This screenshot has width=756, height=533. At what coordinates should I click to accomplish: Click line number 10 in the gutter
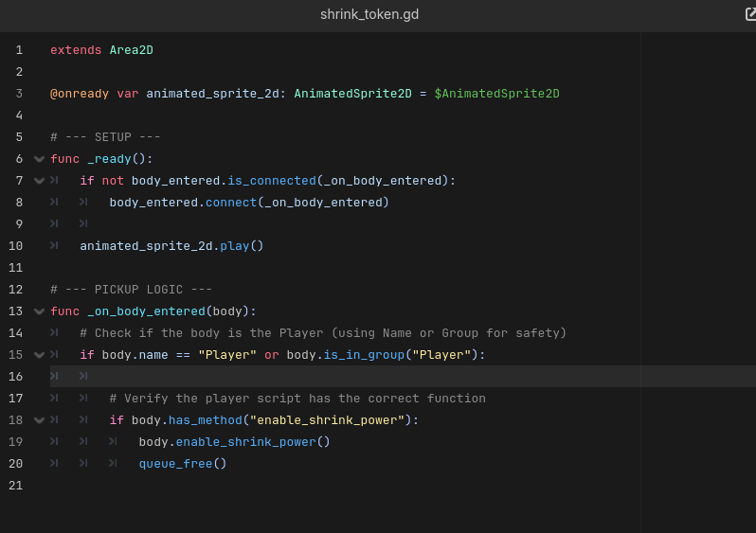coord(16,246)
